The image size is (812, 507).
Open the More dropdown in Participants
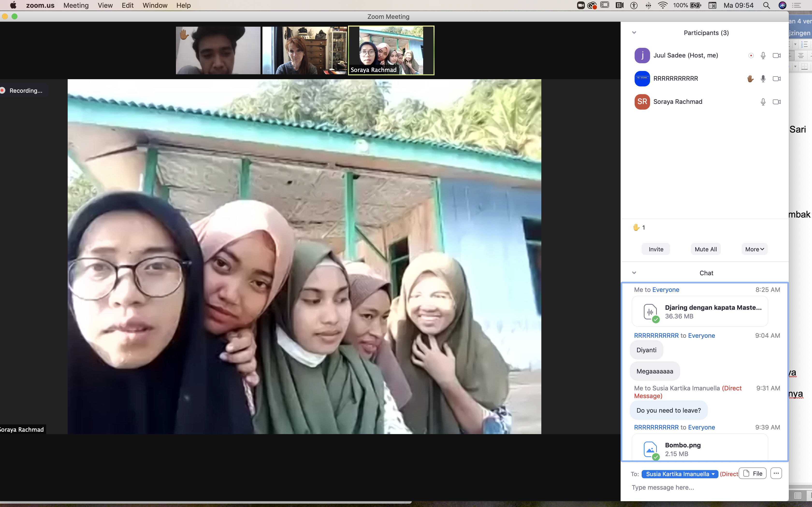(x=754, y=249)
